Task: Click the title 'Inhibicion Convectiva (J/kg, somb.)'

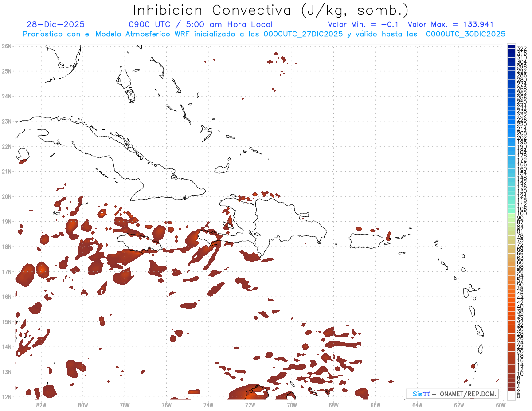Action: coord(271,10)
